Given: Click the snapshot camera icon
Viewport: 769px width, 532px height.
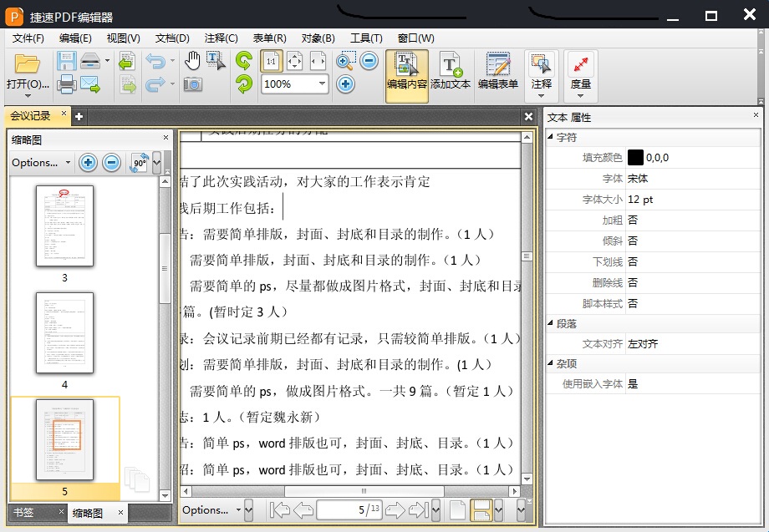Looking at the screenshot, I should click(194, 84).
